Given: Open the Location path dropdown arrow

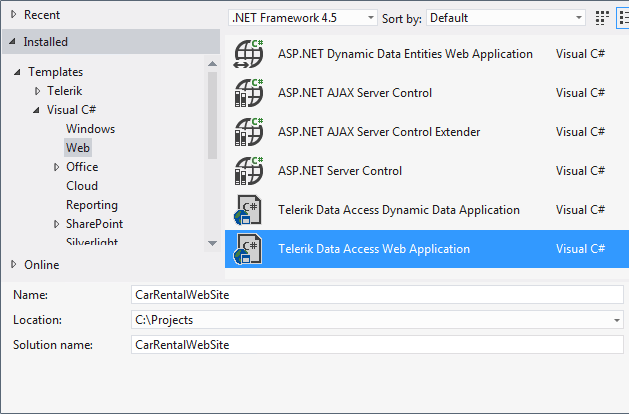Looking at the screenshot, I should [x=617, y=320].
